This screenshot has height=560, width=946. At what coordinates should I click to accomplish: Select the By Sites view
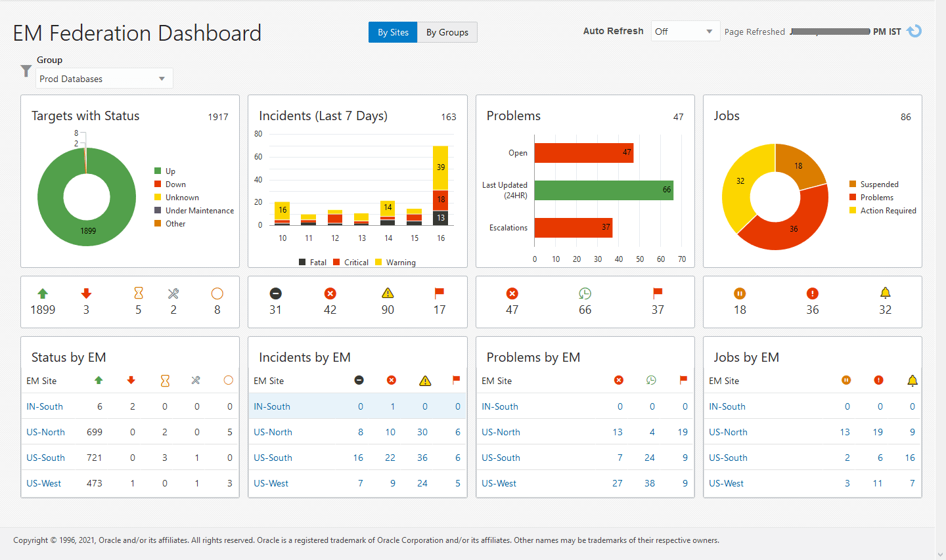coord(393,32)
